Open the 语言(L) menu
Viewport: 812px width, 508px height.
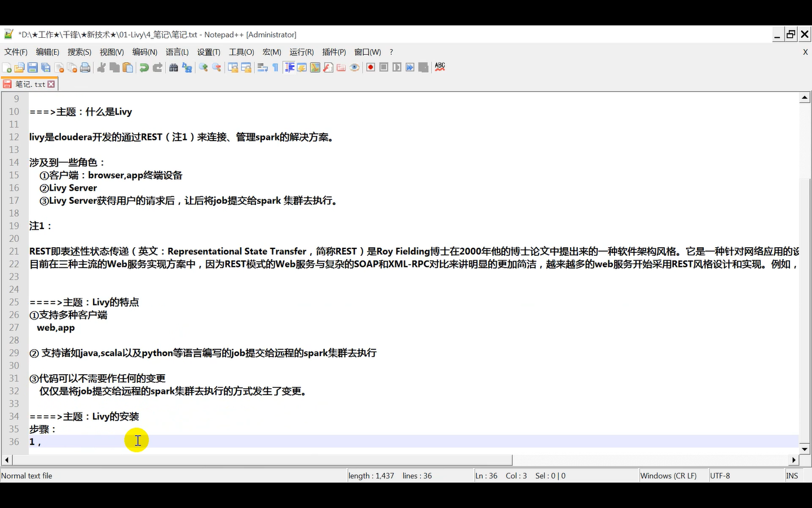click(177, 52)
